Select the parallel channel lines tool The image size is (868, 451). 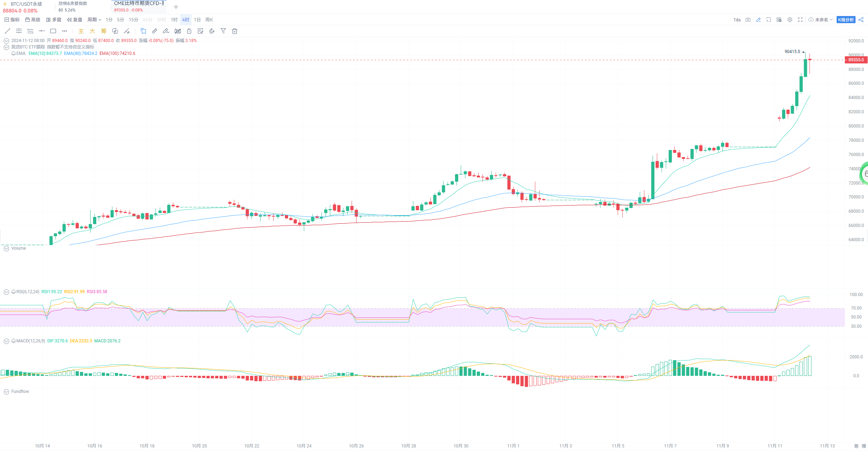(x=19, y=31)
